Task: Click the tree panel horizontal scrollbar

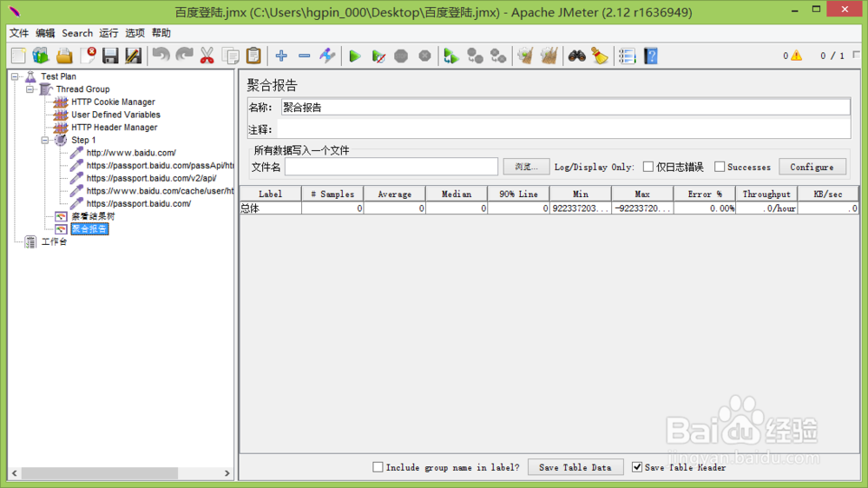Action: pyautogui.click(x=100, y=473)
